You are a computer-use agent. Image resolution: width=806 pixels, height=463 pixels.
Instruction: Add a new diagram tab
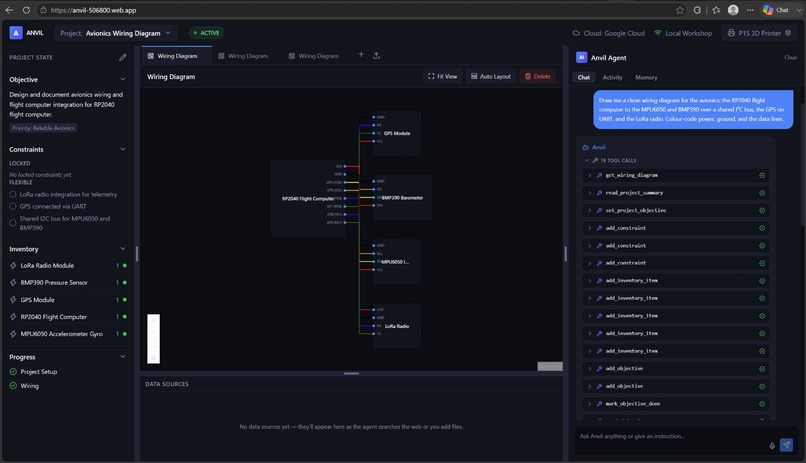pos(361,54)
